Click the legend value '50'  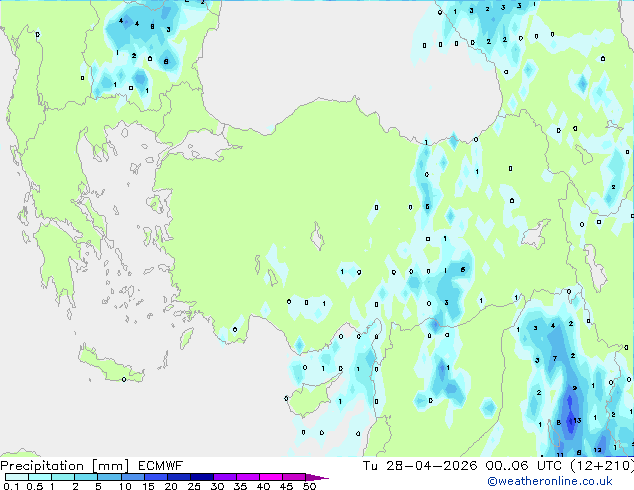point(309,486)
